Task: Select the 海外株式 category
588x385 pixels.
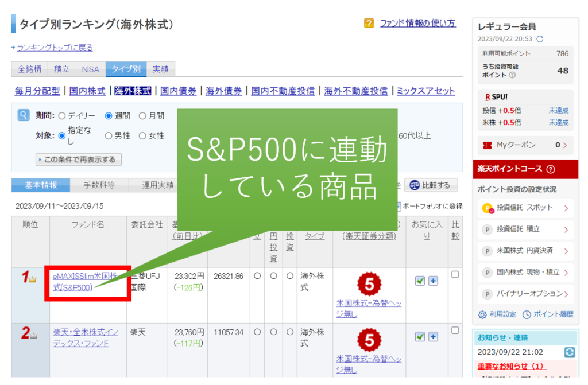Action: pyautogui.click(x=133, y=91)
